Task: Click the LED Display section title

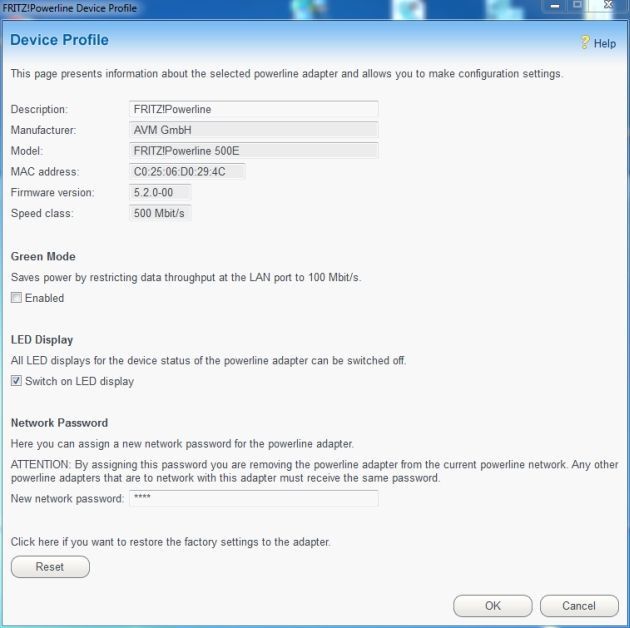Action: (x=42, y=340)
